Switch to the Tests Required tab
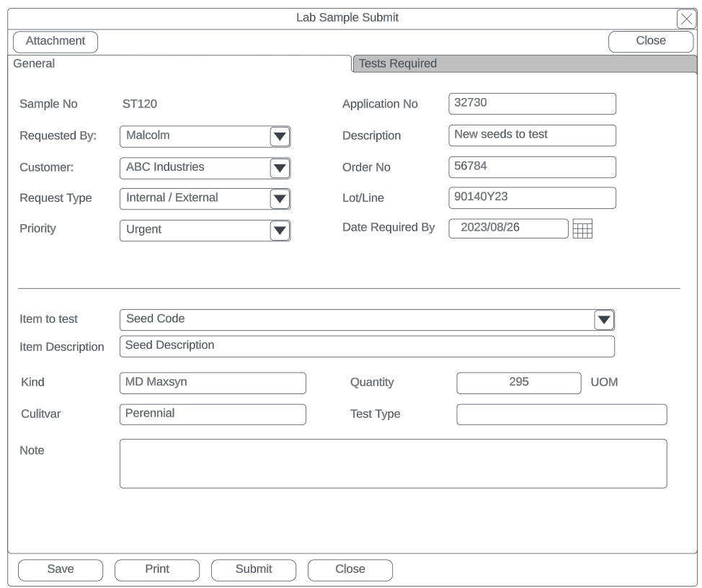 click(x=524, y=64)
